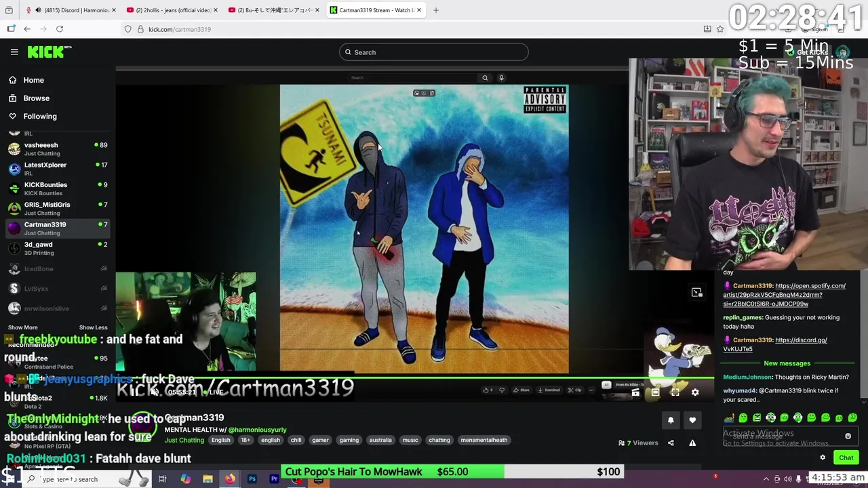This screenshot has height=488, width=868.
Task: Enter fullscreen on the player
Action: (675, 392)
